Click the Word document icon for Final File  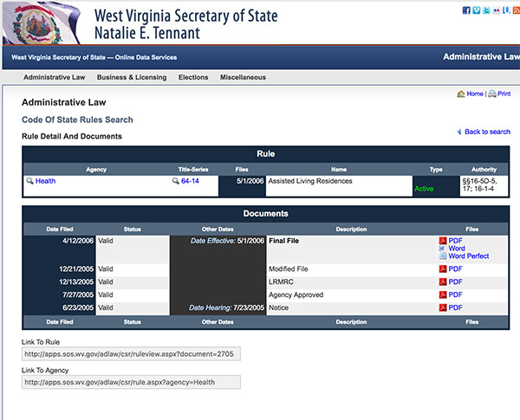(x=442, y=249)
